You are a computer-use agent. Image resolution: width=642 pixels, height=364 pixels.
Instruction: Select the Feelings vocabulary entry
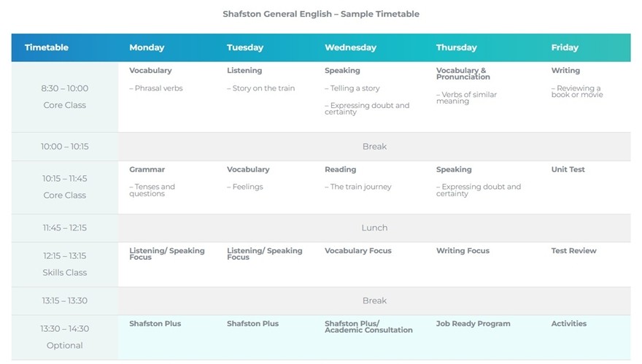point(244,187)
